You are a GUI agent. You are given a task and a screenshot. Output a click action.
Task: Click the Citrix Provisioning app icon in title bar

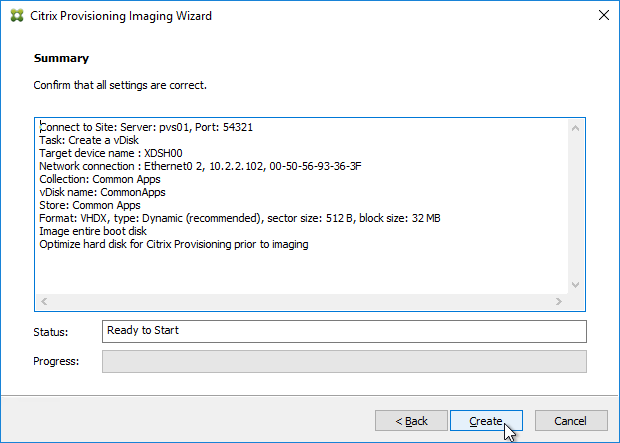point(17,16)
